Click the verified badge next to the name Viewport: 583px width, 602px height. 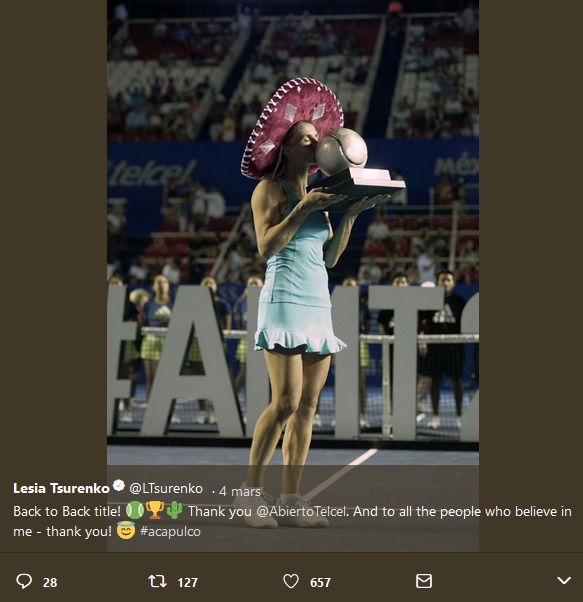click(x=119, y=486)
